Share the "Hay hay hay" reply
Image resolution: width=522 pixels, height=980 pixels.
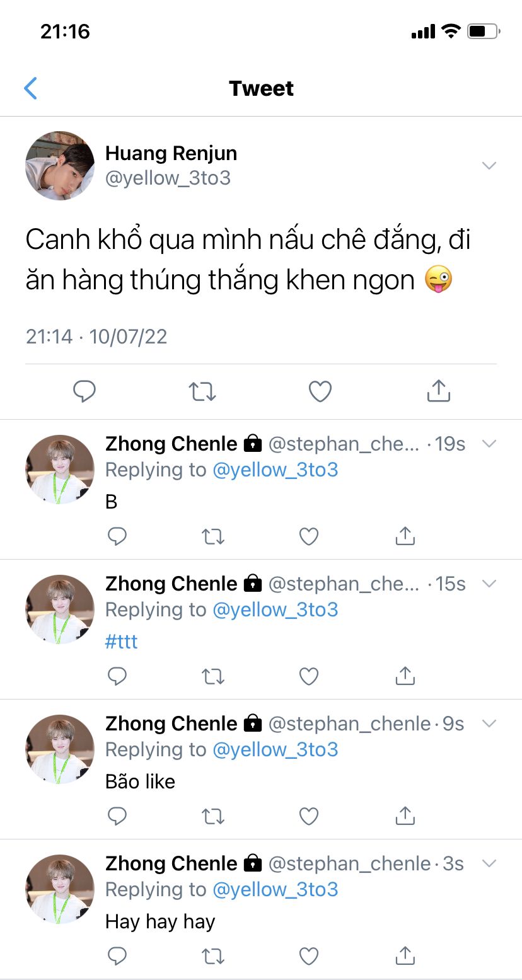point(405,956)
